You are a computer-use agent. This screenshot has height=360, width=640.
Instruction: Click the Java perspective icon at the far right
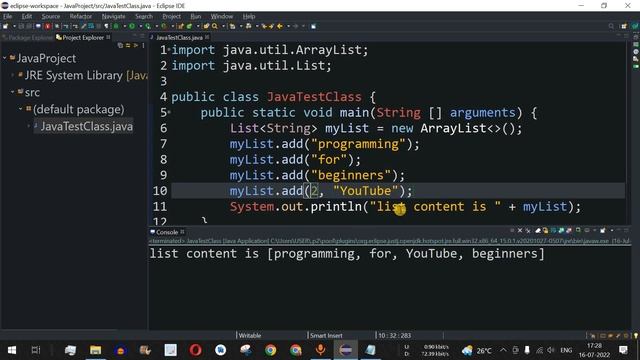[x=636, y=26]
